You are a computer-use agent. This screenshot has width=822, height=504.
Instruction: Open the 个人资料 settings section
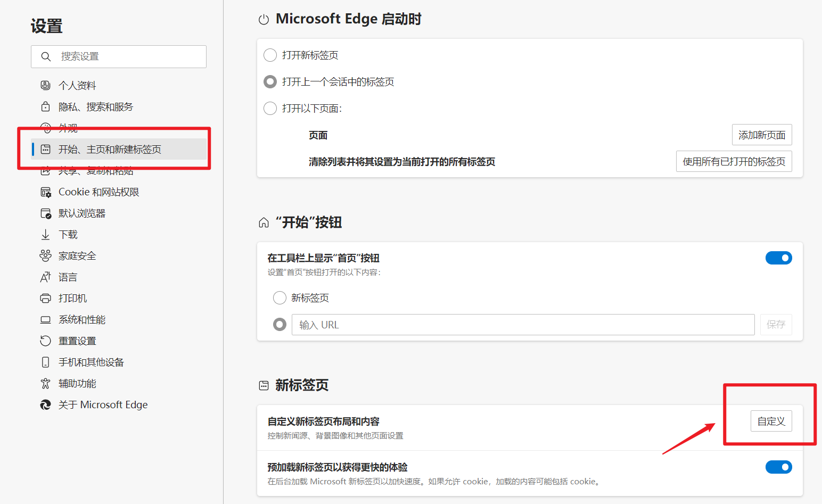coord(119,85)
